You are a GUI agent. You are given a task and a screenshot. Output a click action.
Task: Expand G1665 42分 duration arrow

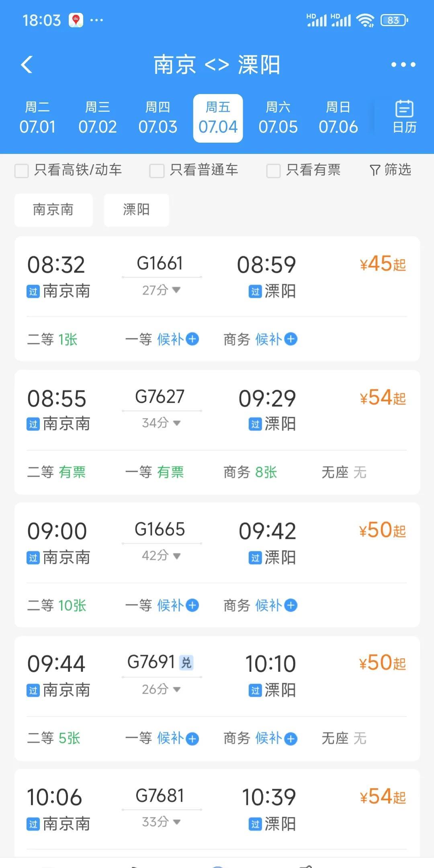(176, 556)
